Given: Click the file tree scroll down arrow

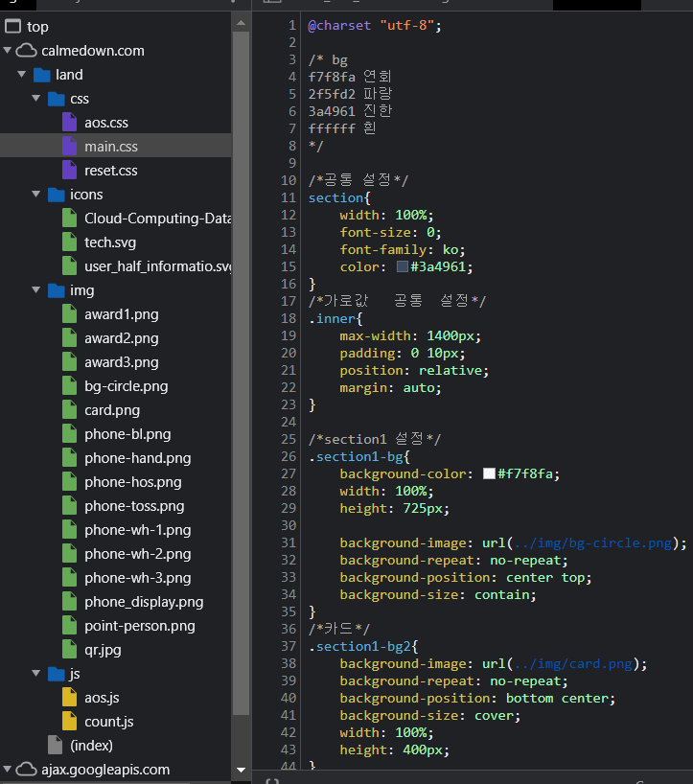Looking at the screenshot, I should pyautogui.click(x=241, y=770).
